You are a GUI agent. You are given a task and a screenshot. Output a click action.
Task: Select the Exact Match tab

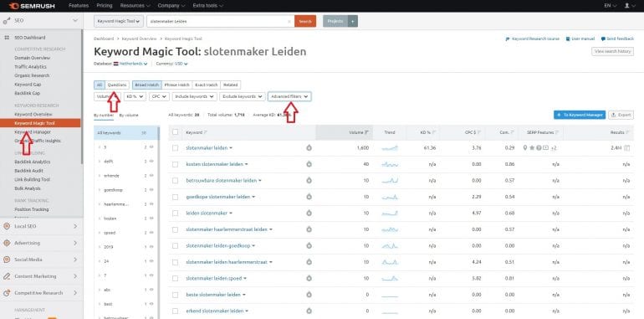pos(207,85)
